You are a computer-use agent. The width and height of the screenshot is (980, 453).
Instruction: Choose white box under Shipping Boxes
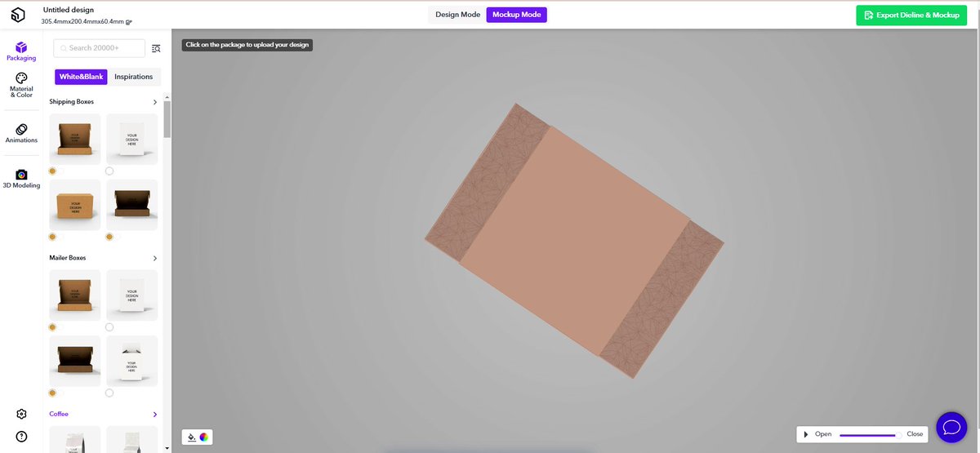point(132,139)
